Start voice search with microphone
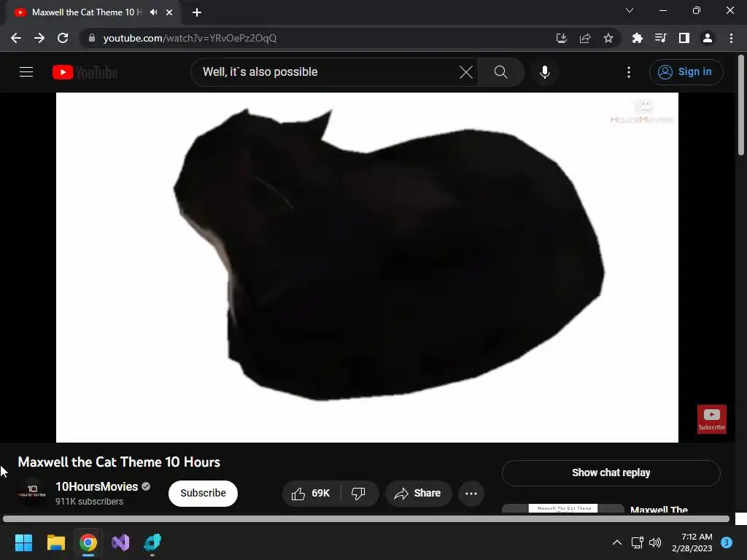Viewport: 747px width, 560px height. (x=545, y=72)
